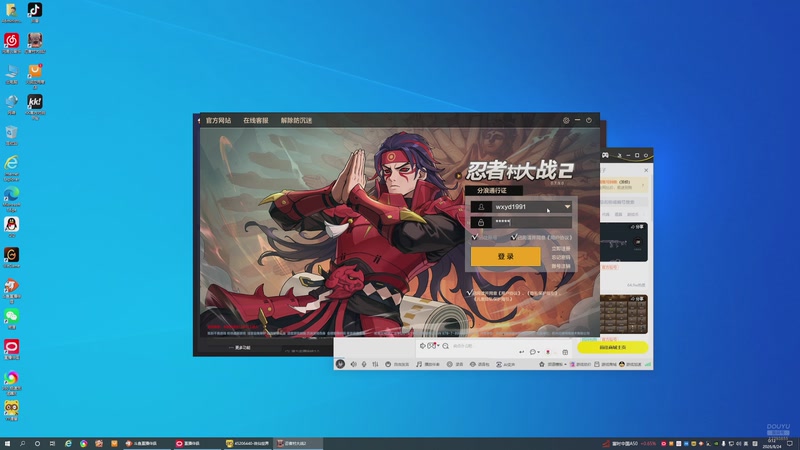Click the second link right of login button
Viewport: 800px width, 450px height.
coord(561,258)
